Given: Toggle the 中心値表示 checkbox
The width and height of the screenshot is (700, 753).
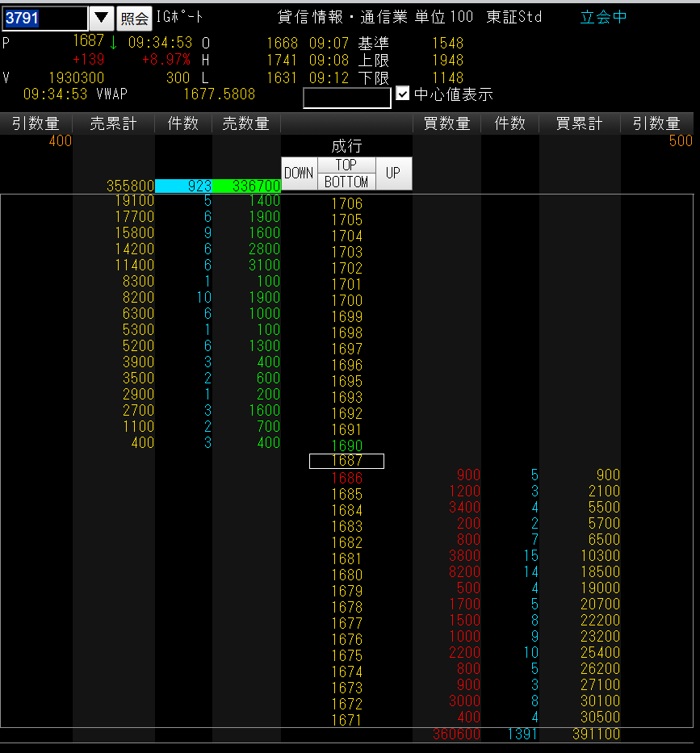Looking at the screenshot, I should pos(403,93).
